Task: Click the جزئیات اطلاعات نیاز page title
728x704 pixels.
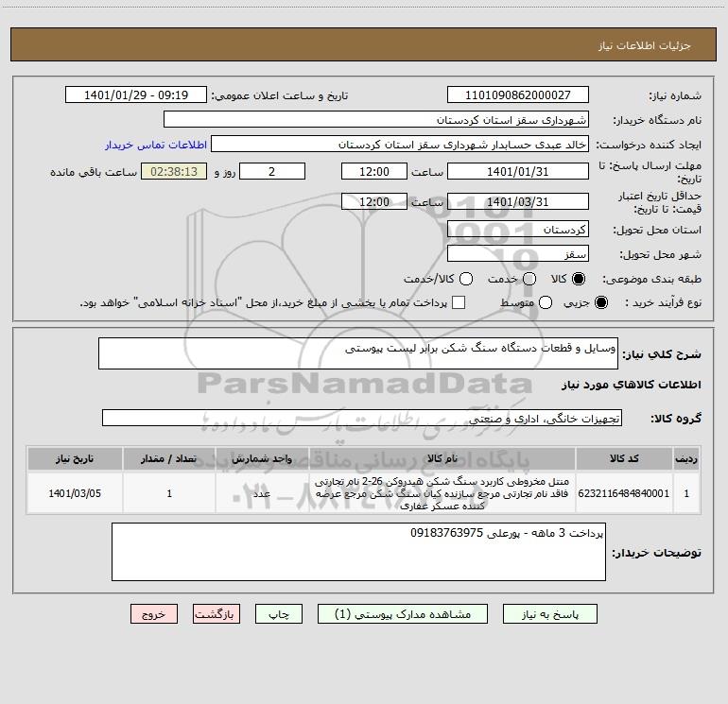Action: (644, 45)
